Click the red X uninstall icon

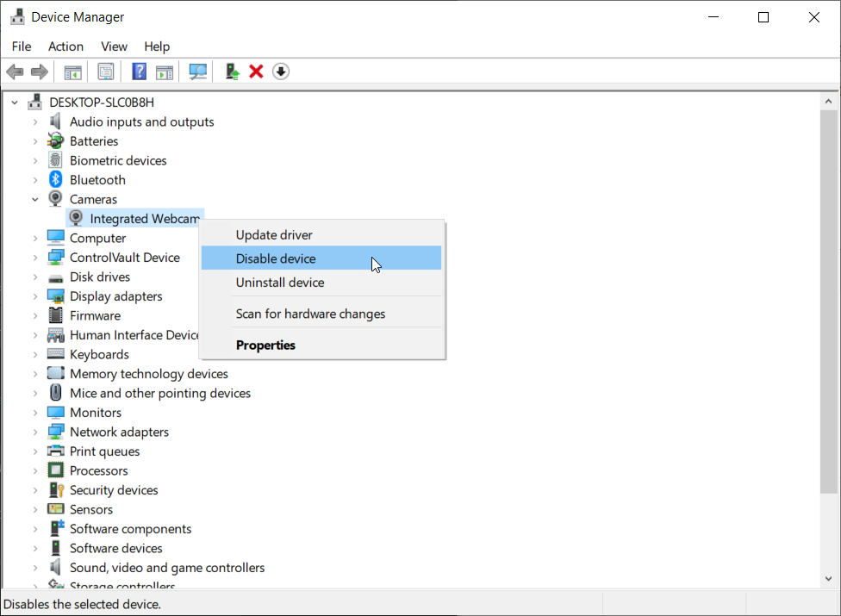click(x=256, y=71)
